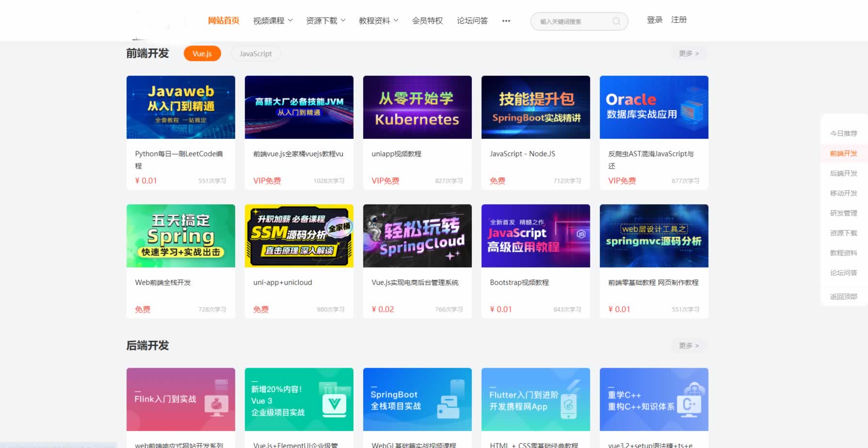Open the Oracle数据库实战应用 course image
Screen dimensions: 868x448
click(x=654, y=107)
